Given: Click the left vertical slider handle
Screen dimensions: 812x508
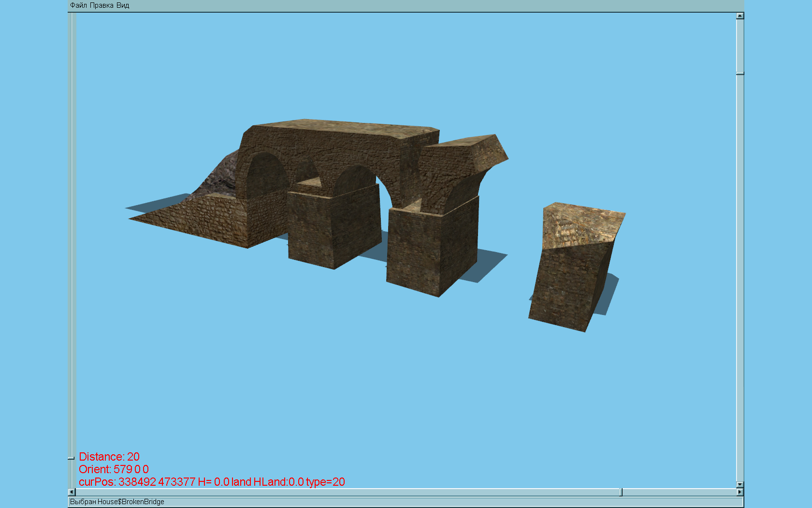Looking at the screenshot, I should point(71,458).
